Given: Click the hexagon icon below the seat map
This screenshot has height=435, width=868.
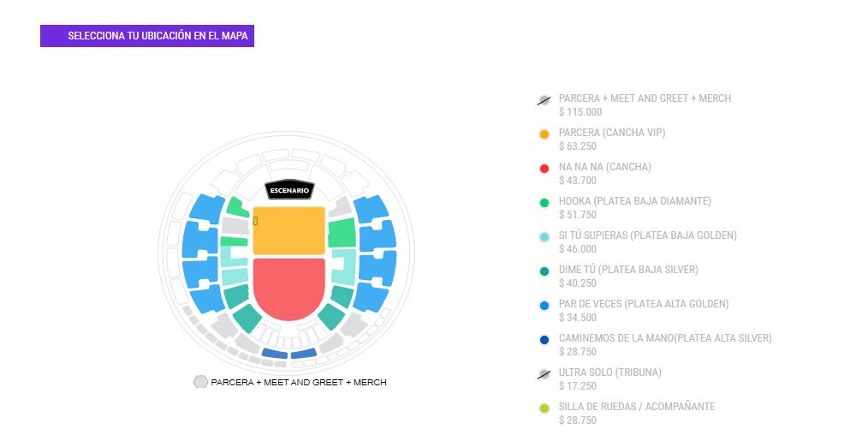Looking at the screenshot, I should (x=200, y=382).
